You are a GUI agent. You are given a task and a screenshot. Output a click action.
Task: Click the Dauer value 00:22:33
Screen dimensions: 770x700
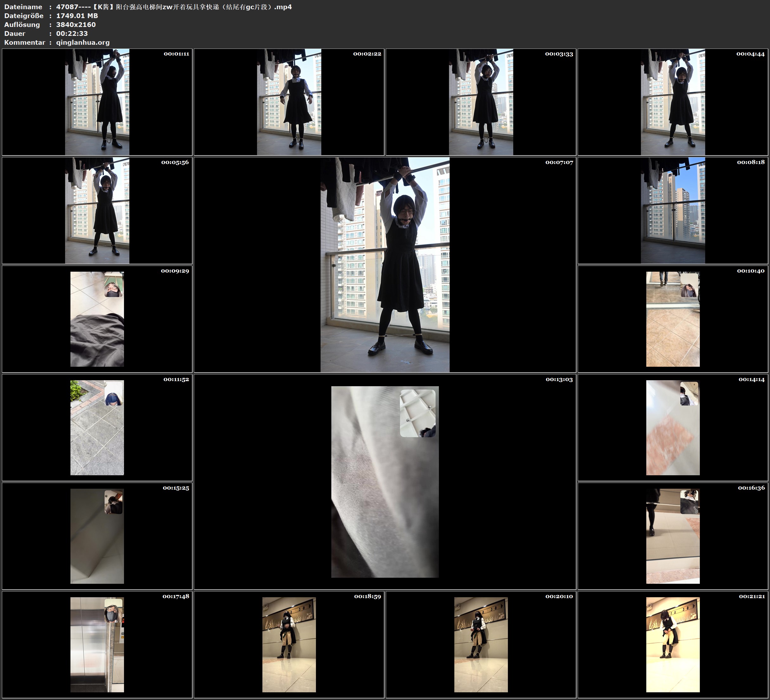(x=72, y=33)
